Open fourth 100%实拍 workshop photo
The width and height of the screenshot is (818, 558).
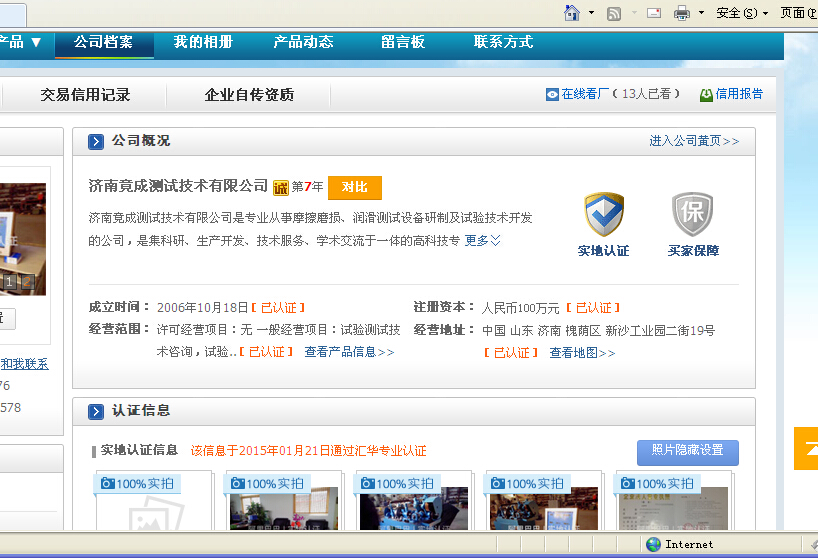point(544,502)
